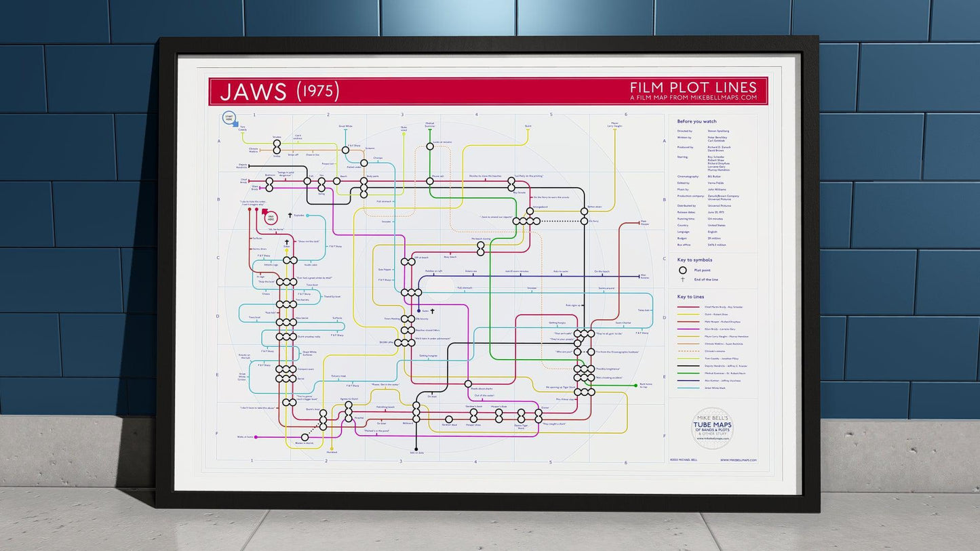
Task: Click the Hospital station label
Action: [359, 417]
